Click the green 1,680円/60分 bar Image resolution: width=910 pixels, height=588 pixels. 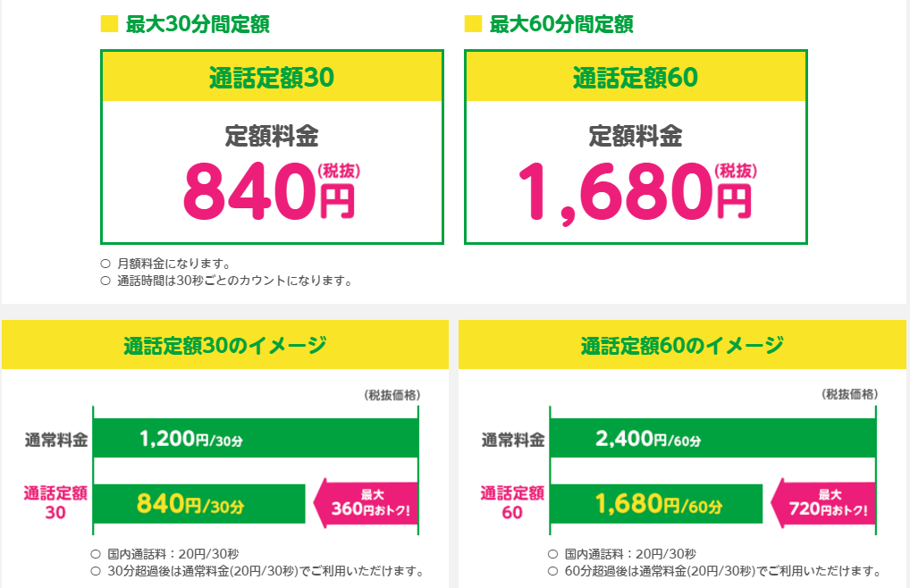(x=656, y=503)
